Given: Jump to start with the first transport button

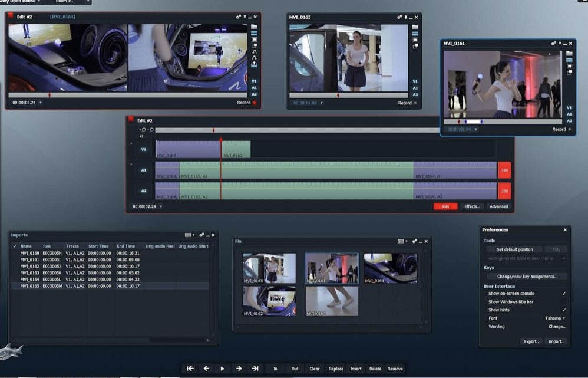Looking at the screenshot, I should point(190,369).
